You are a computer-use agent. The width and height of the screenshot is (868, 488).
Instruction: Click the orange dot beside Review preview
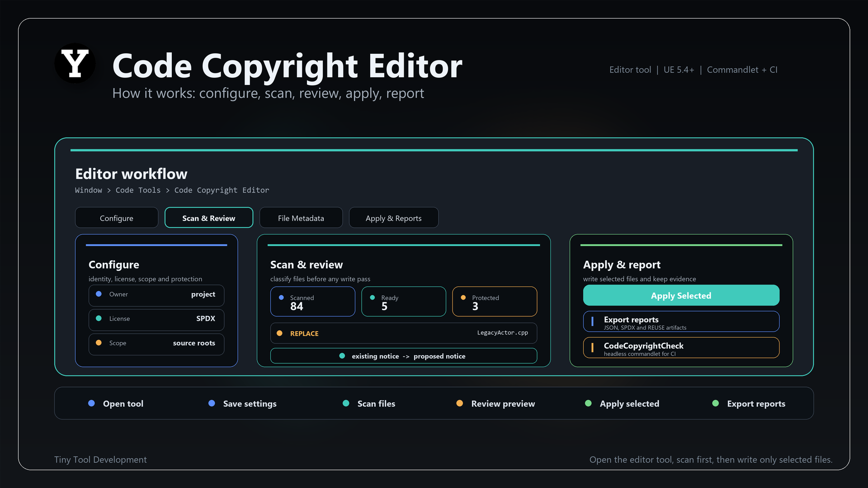click(459, 404)
